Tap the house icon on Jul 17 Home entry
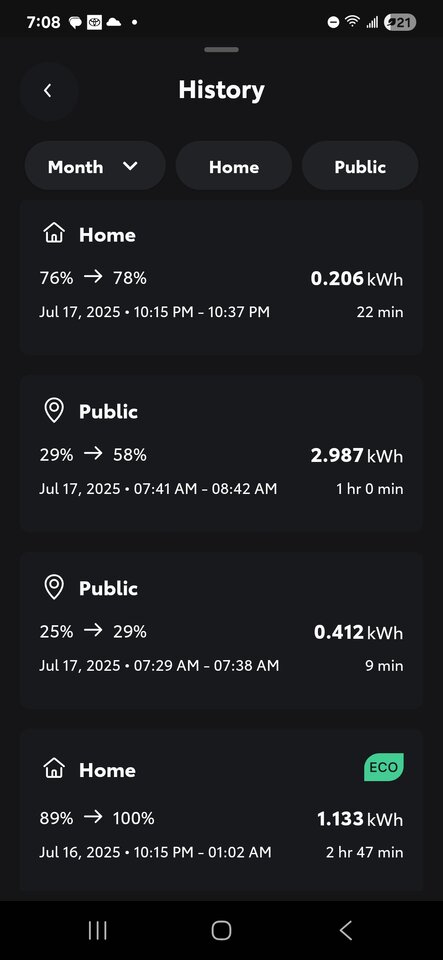This screenshot has width=443, height=960. click(54, 233)
